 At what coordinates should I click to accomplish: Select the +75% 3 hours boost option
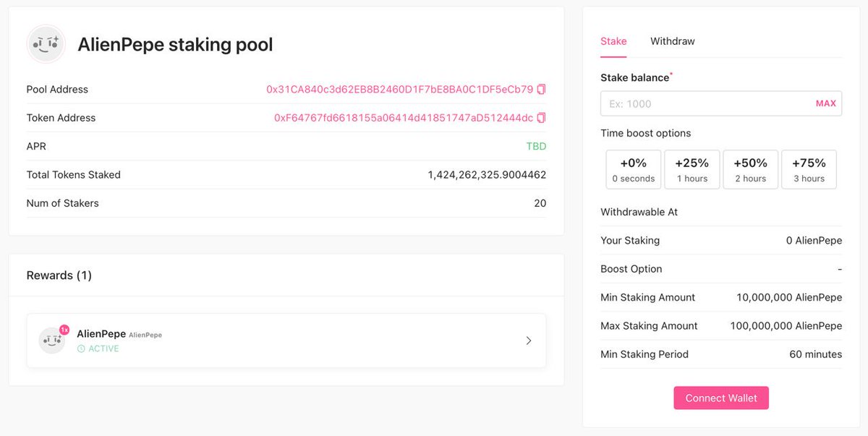point(809,170)
